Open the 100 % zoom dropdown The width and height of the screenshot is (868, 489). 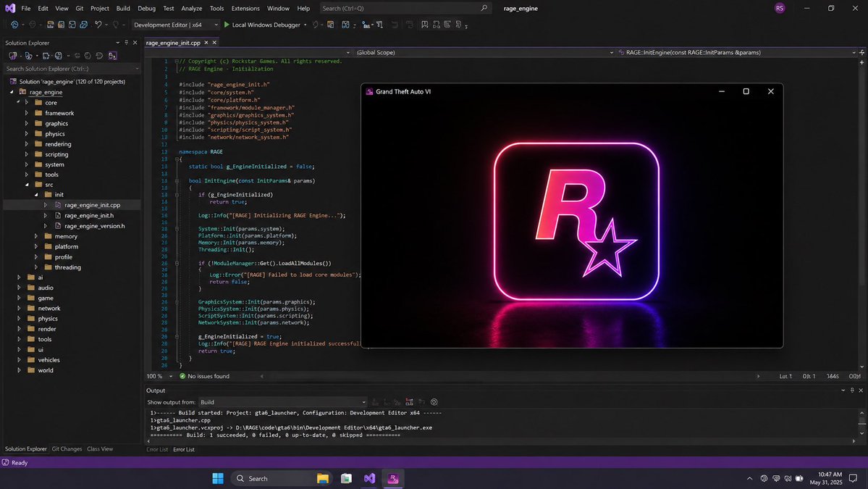pyautogui.click(x=159, y=376)
